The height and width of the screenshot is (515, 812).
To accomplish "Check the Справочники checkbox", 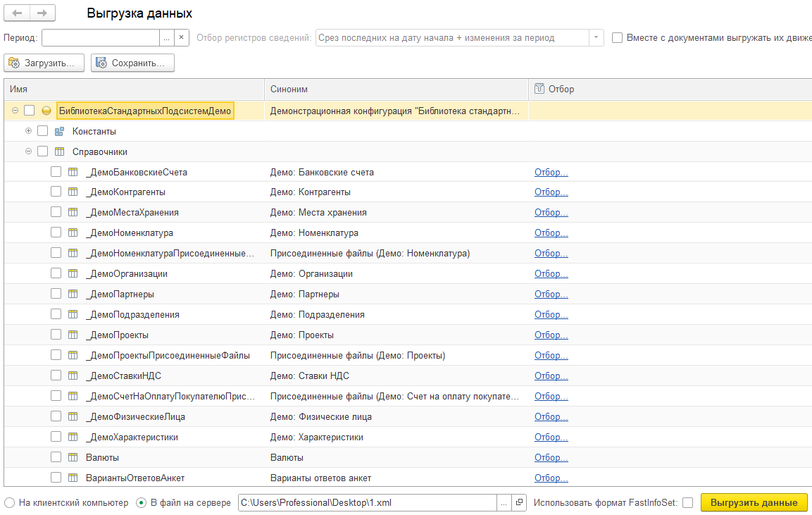I will [x=42, y=151].
